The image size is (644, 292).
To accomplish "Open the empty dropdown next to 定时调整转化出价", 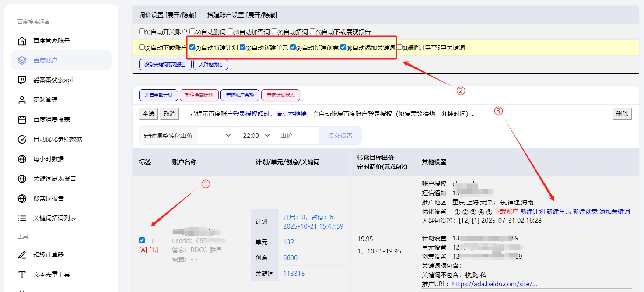I will pyautogui.click(x=217, y=136).
